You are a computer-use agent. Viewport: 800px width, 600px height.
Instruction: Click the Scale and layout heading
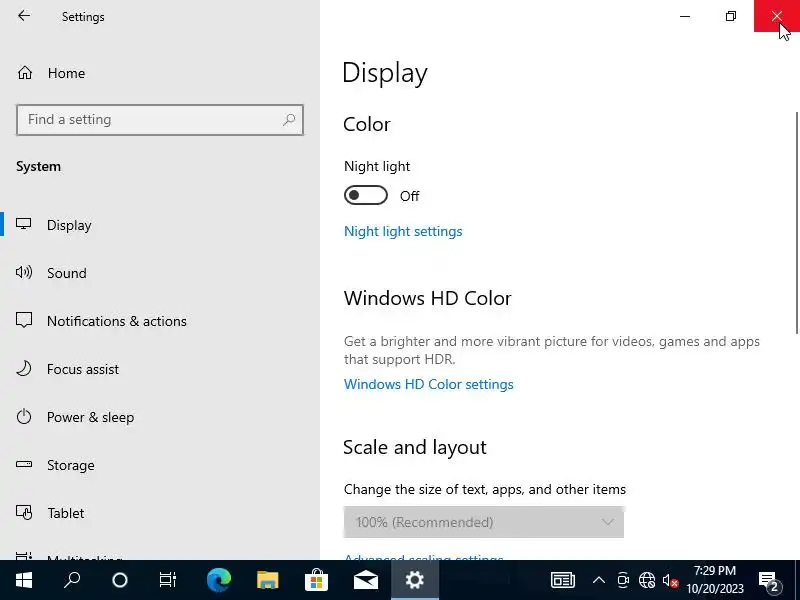click(415, 447)
